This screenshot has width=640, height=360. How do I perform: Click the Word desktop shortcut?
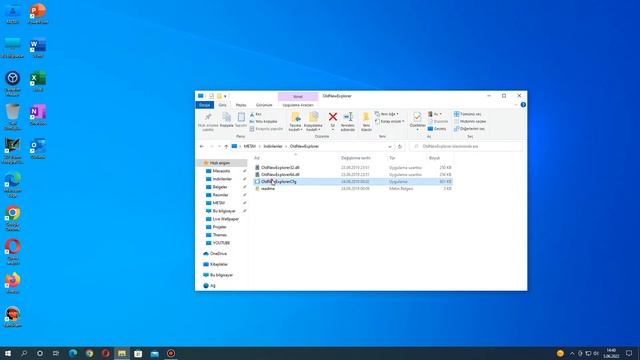[x=38, y=48]
